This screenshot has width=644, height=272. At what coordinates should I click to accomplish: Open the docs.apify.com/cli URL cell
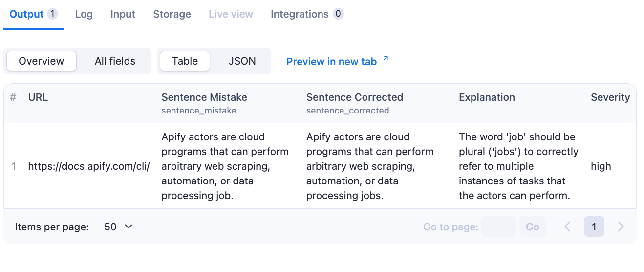88,166
